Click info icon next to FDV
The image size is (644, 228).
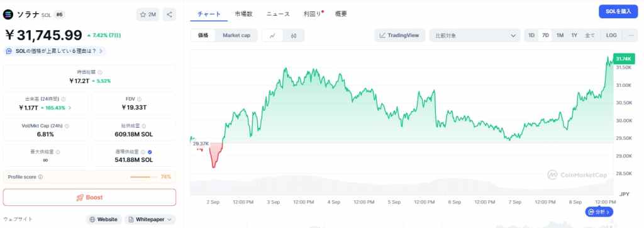(x=139, y=99)
